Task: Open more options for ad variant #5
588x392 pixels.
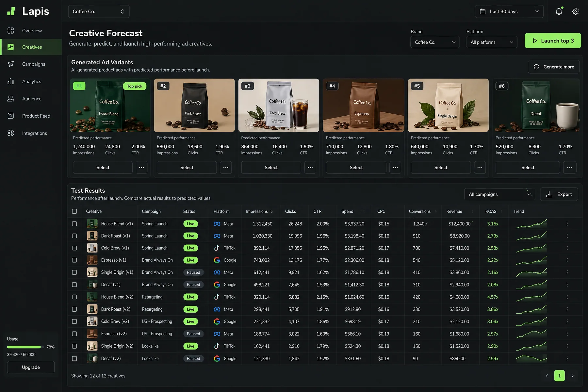Action: coord(480,168)
